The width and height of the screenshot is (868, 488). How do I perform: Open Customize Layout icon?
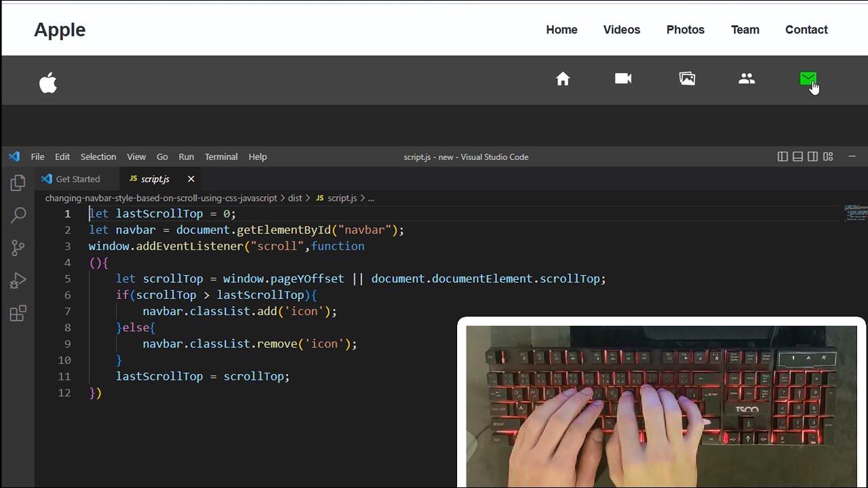pos(828,157)
